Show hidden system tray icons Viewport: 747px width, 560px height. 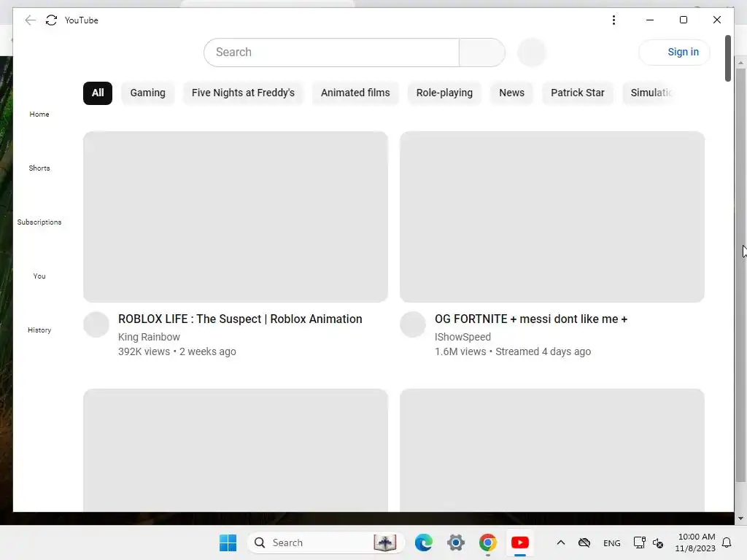pos(561,542)
